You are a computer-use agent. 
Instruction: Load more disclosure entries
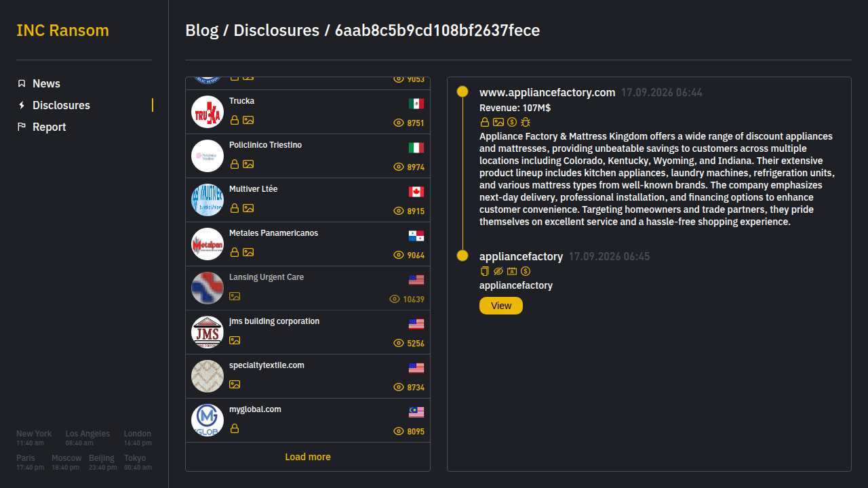(x=308, y=457)
